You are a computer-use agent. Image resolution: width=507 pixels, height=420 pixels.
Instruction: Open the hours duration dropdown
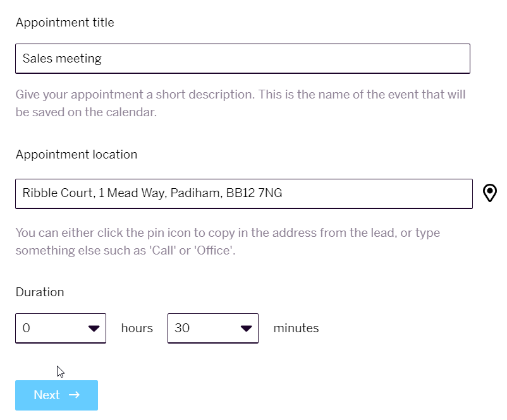tap(61, 328)
